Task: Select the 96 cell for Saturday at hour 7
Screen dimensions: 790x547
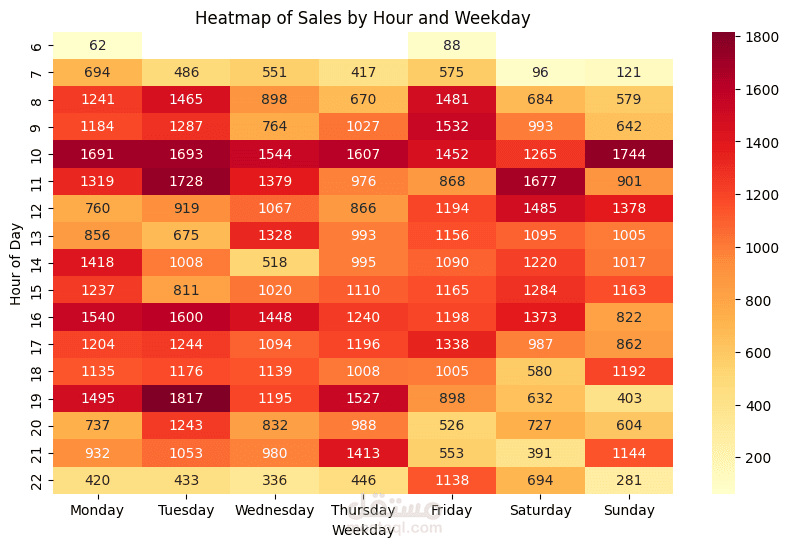Action: pyautogui.click(x=540, y=73)
